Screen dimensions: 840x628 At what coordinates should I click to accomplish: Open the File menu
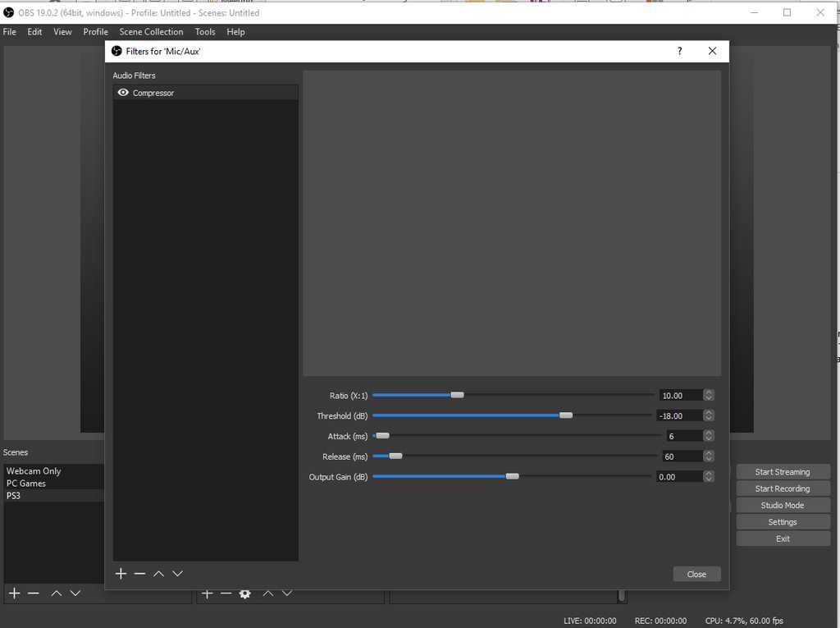[10, 32]
